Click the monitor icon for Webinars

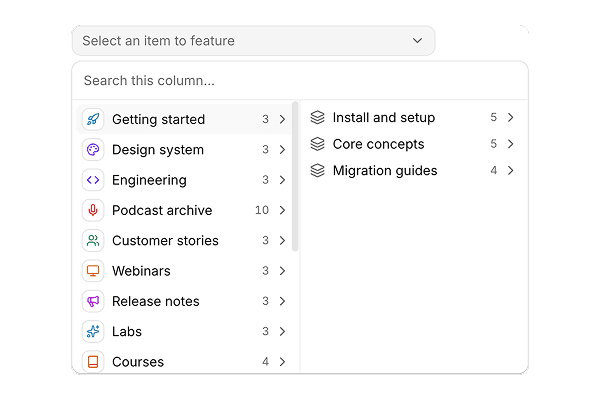click(93, 271)
